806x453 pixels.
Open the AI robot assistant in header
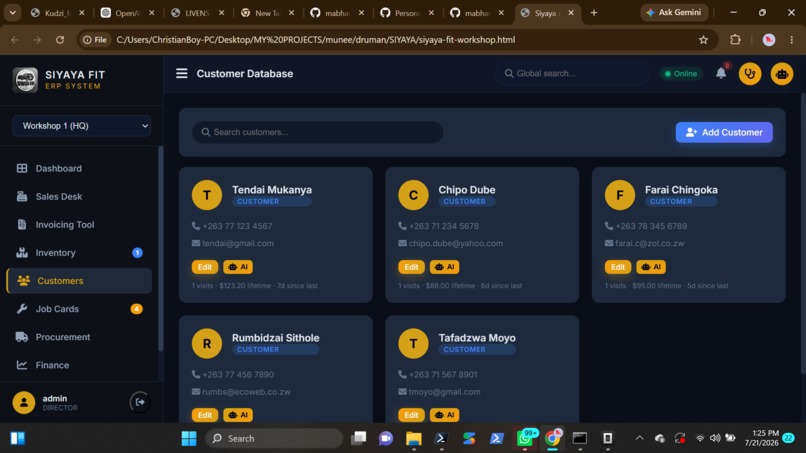pyautogui.click(x=782, y=74)
